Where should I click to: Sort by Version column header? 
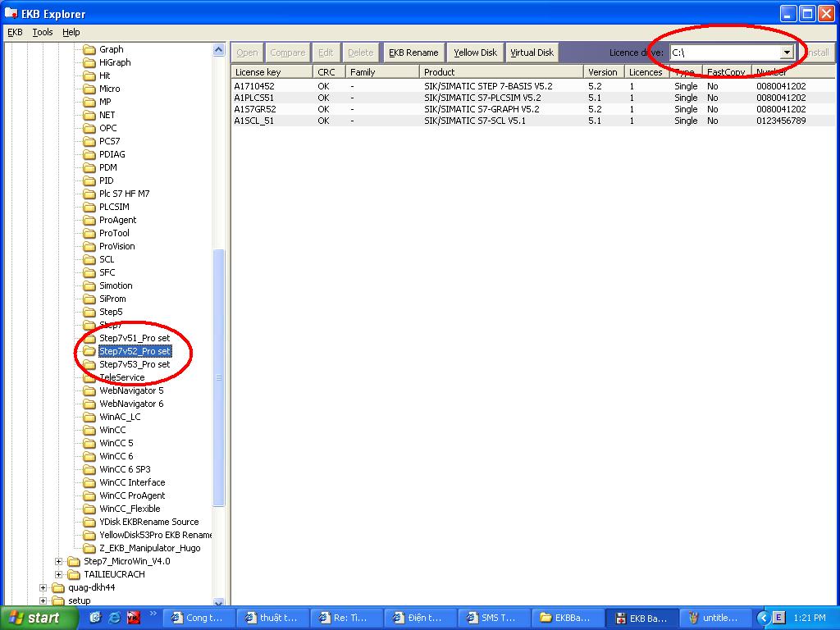pyautogui.click(x=604, y=72)
